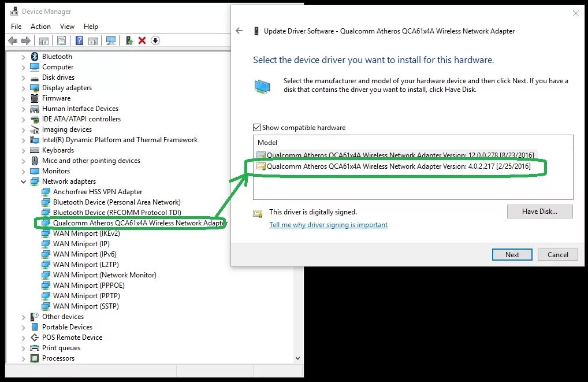Click the Bluetooth category icon
The height and width of the screenshot is (382, 588).
pyautogui.click(x=35, y=56)
